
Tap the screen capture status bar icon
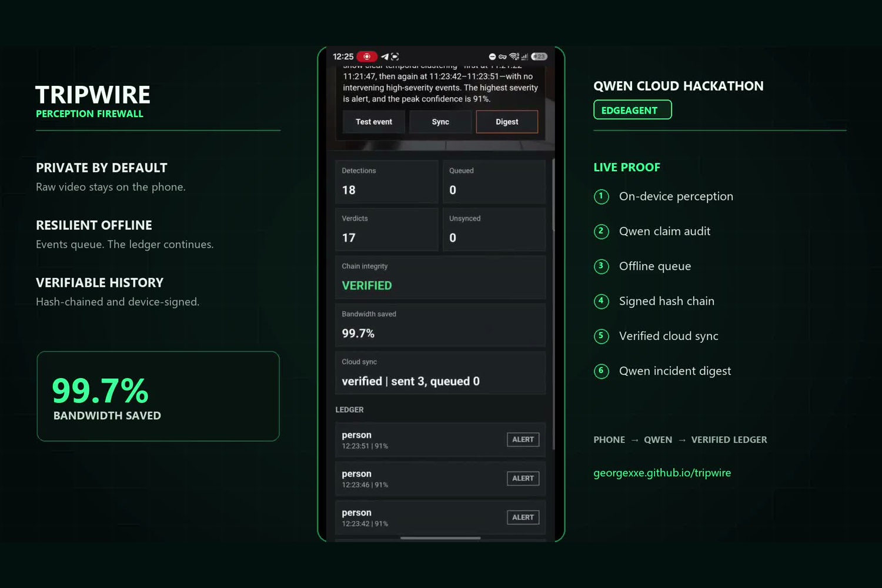(395, 56)
